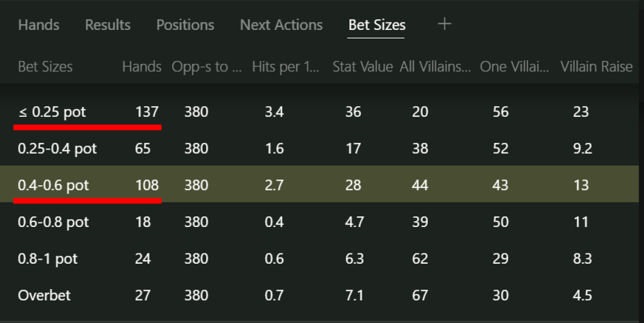Sort by Bet Sizes column header
644x323 pixels.
pyautogui.click(x=45, y=67)
